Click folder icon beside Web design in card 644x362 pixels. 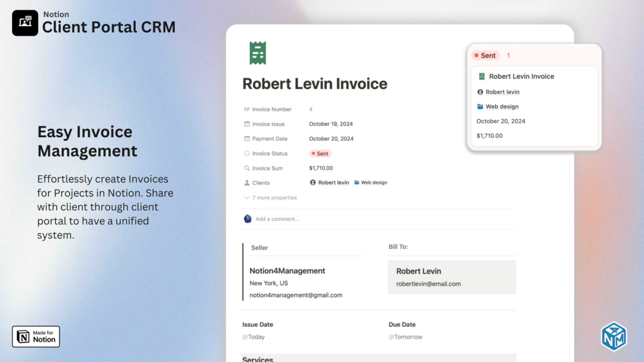(480, 107)
